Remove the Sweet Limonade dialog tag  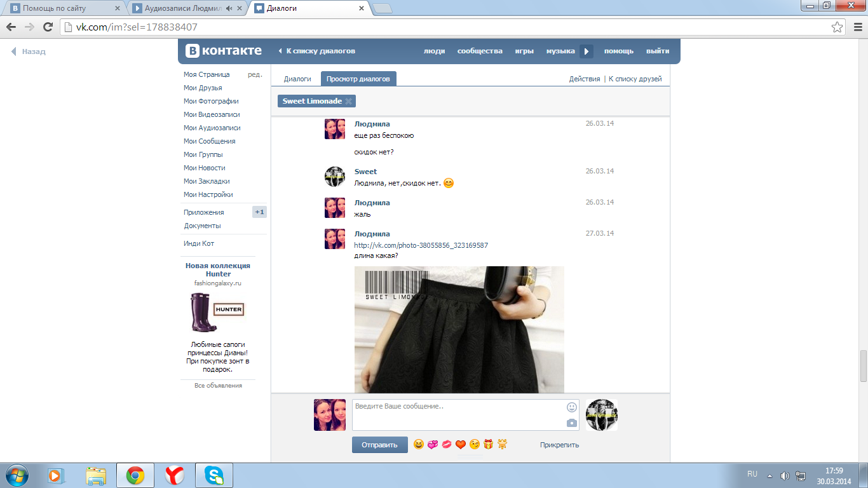(x=348, y=101)
